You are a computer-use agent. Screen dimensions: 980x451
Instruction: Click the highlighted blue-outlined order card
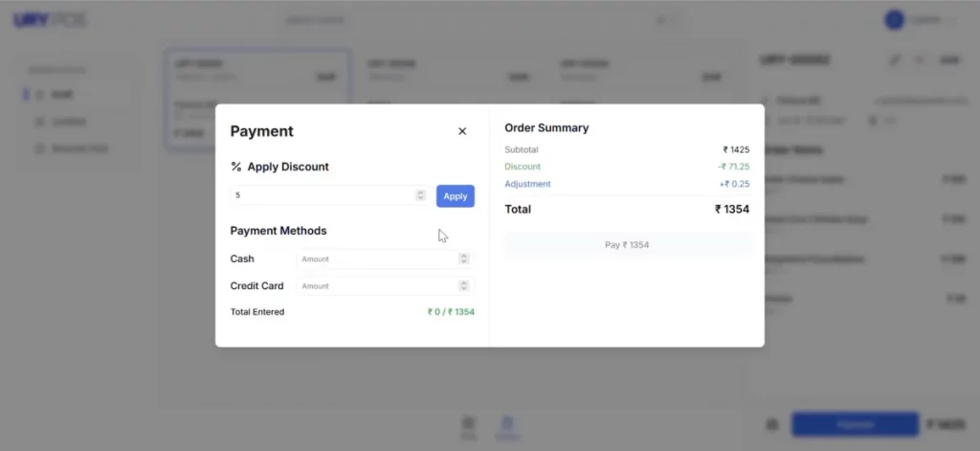(x=257, y=99)
